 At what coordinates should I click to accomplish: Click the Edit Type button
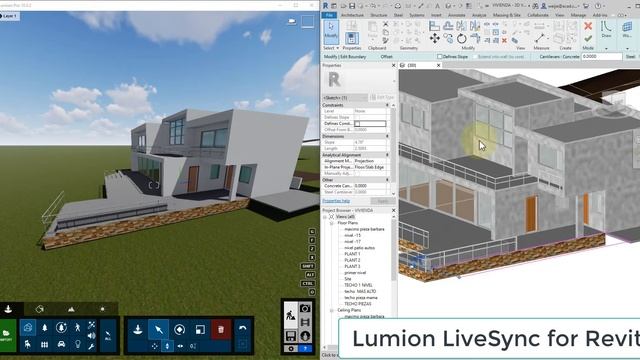click(382, 98)
